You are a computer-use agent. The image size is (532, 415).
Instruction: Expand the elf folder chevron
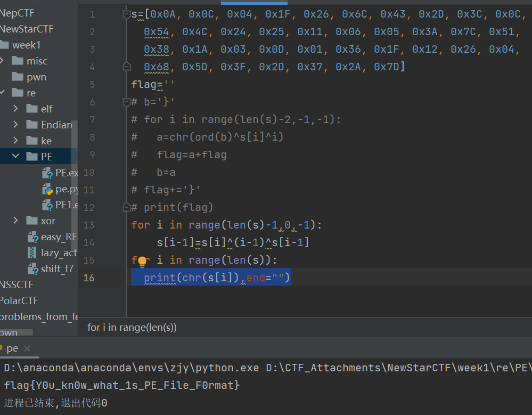tap(17, 109)
